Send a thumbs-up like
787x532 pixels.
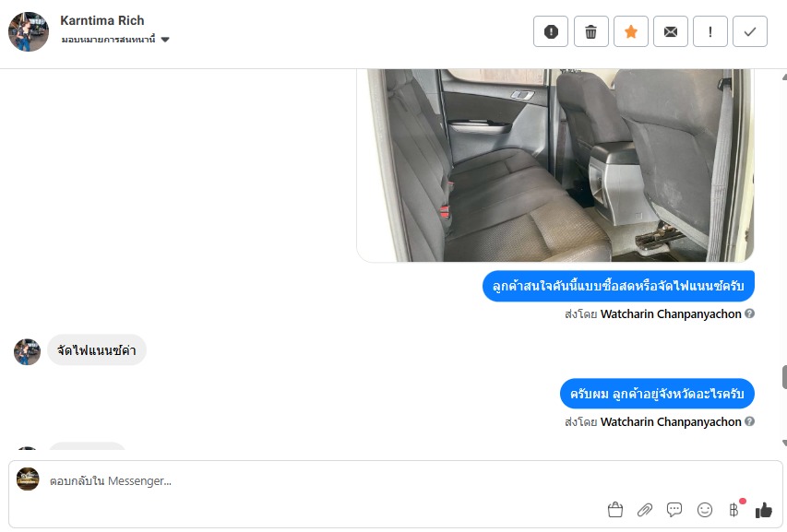(x=764, y=510)
